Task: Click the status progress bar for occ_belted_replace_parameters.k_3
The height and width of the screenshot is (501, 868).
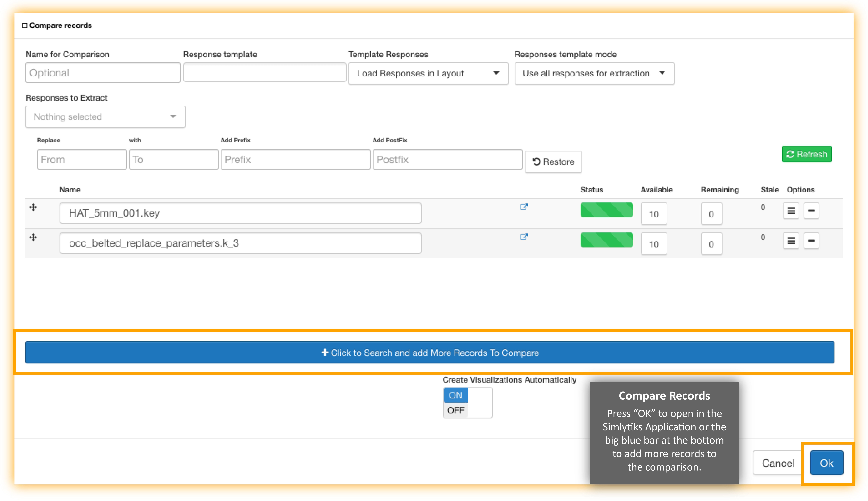Action: pyautogui.click(x=607, y=240)
